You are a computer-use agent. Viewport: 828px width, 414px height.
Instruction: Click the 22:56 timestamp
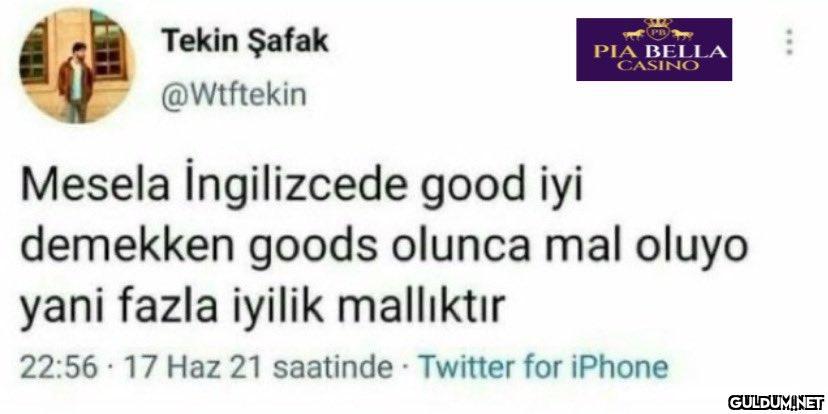point(59,367)
